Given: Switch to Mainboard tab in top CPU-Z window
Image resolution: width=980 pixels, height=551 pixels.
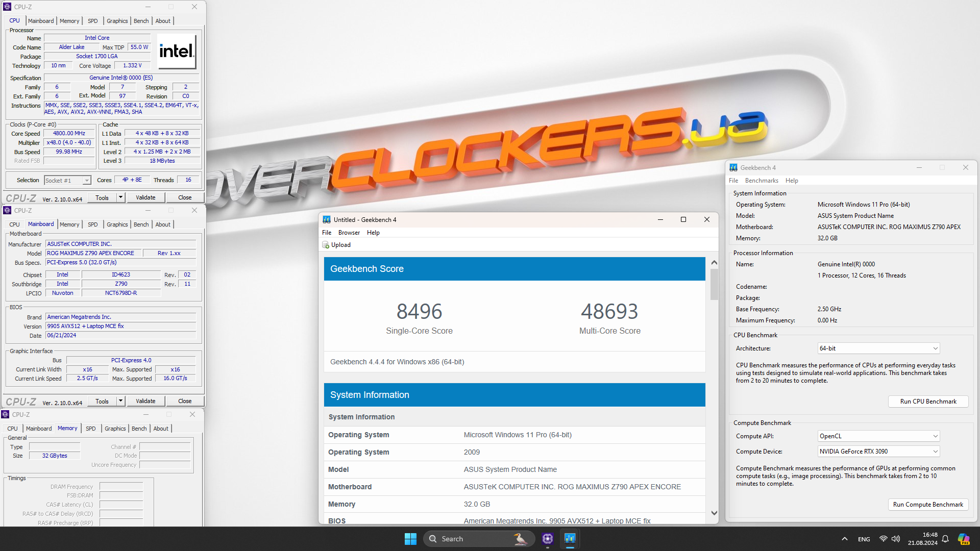Looking at the screenshot, I should click(x=41, y=21).
